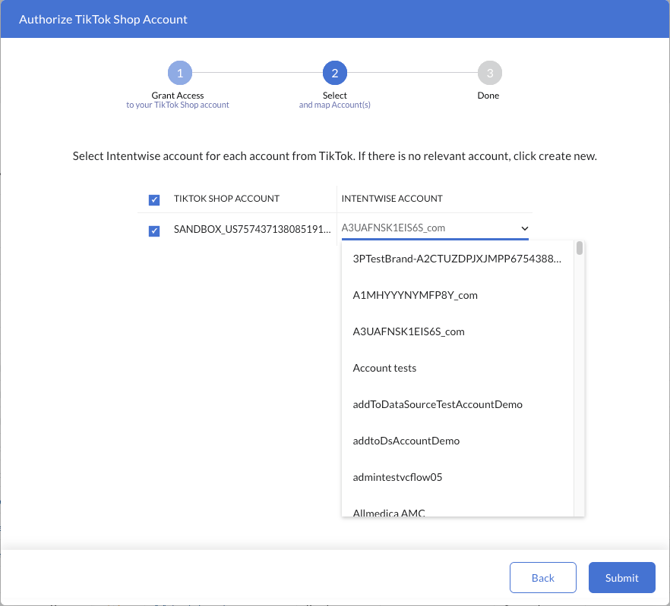Select 3PTestBrand-A2CTUZDPJXJMPP6754388 option

point(457,259)
